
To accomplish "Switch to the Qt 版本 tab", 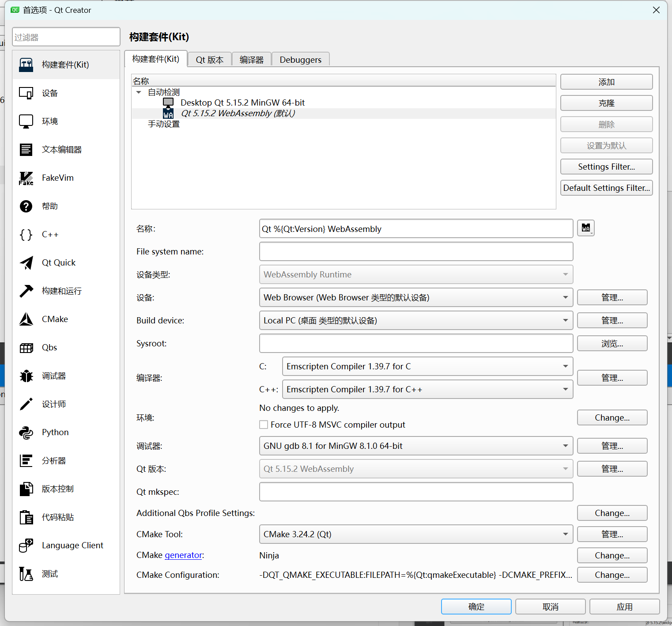I will coord(210,60).
